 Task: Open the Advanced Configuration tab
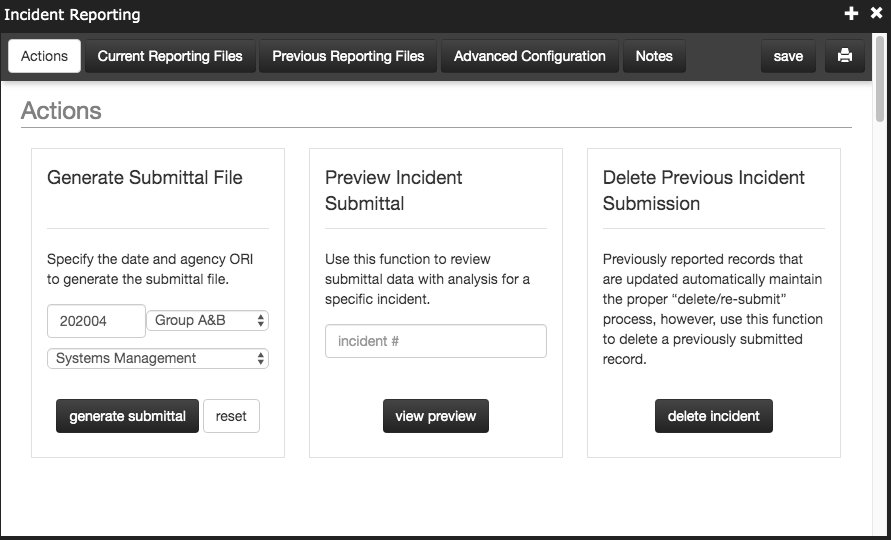coord(530,56)
